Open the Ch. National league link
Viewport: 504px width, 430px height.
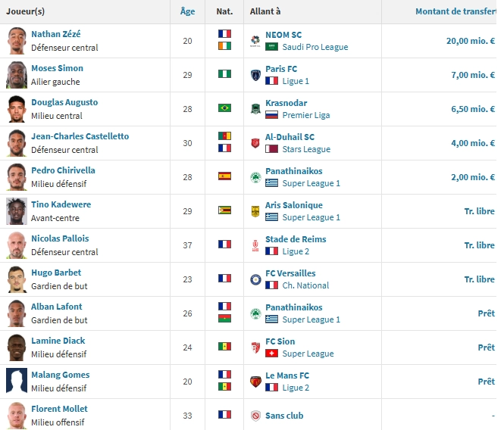pos(305,285)
